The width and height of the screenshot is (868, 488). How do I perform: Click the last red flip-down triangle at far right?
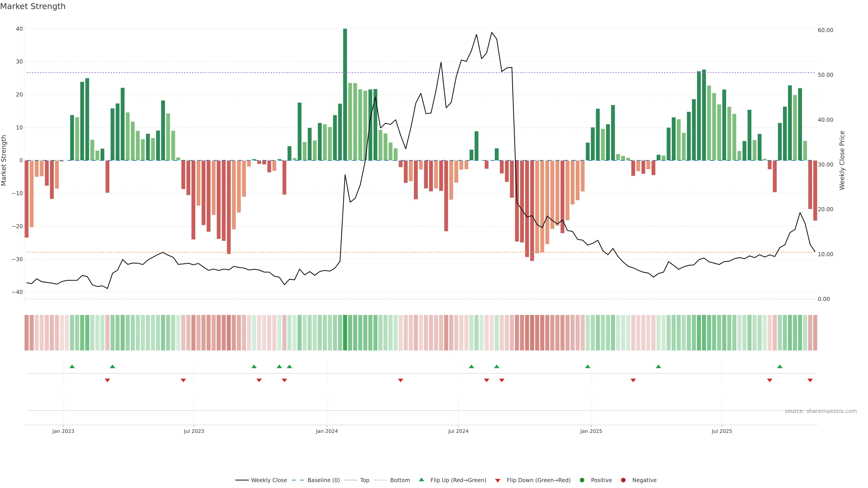point(810,380)
